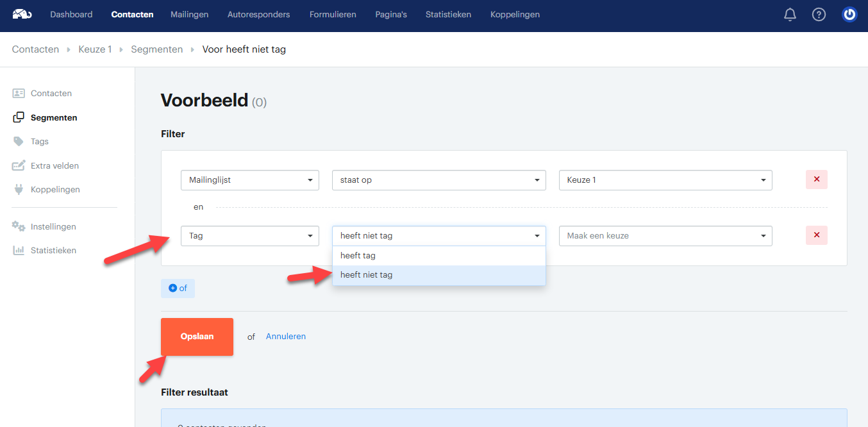Click the Extra velden sidebar icon
Image resolution: width=868 pixels, height=427 pixels.
[x=19, y=165]
